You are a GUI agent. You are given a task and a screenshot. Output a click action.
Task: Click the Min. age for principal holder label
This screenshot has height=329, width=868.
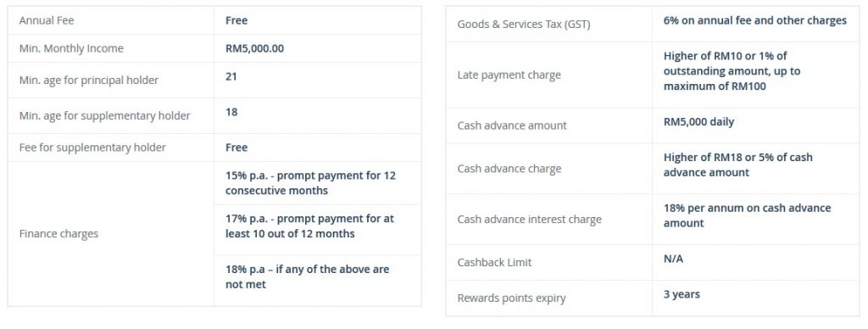pyautogui.click(x=88, y=81)
